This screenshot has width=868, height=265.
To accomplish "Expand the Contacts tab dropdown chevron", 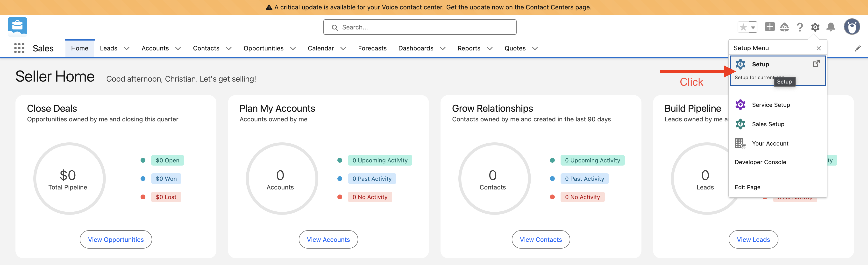I will click(228, 49).
